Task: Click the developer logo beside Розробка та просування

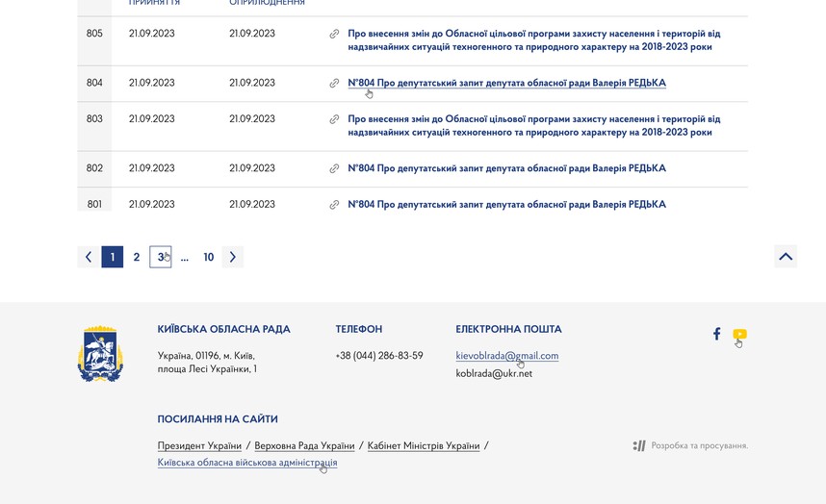Action: coord(639,445)
